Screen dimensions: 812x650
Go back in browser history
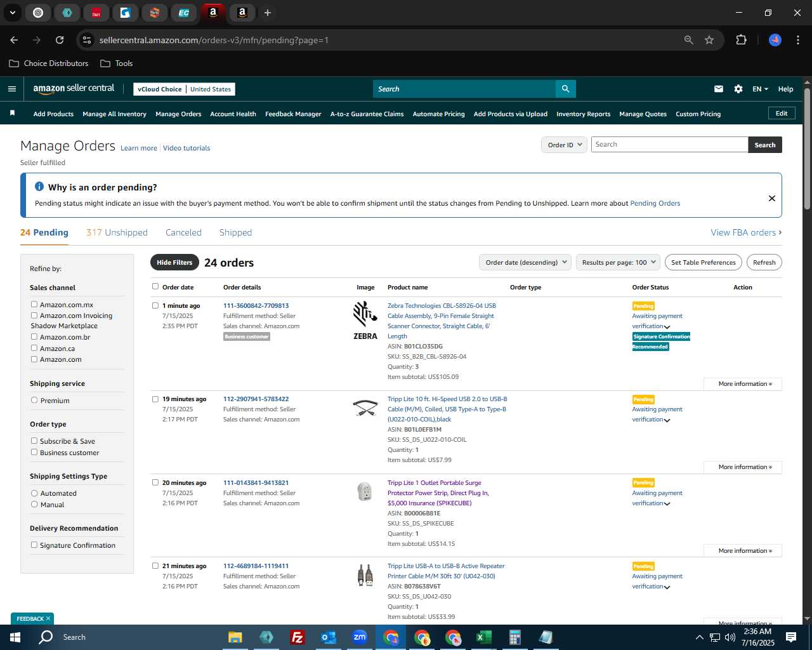tap(14, 40)
